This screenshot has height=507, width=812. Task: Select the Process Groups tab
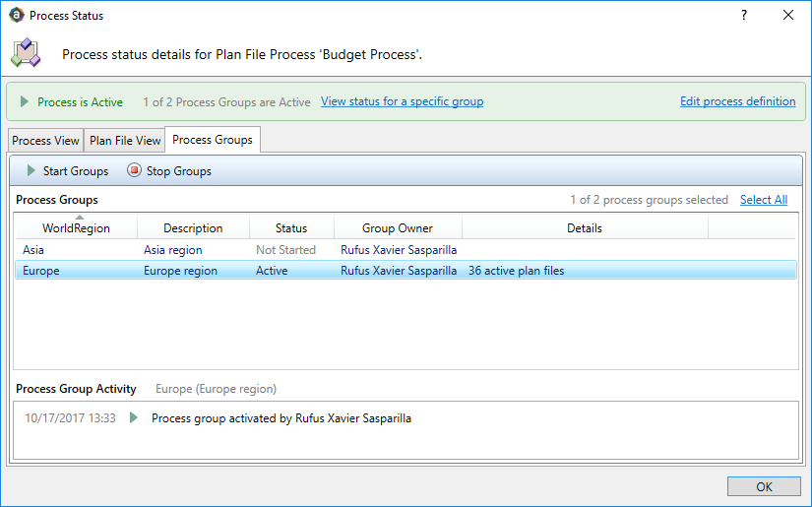coord(213,140)
